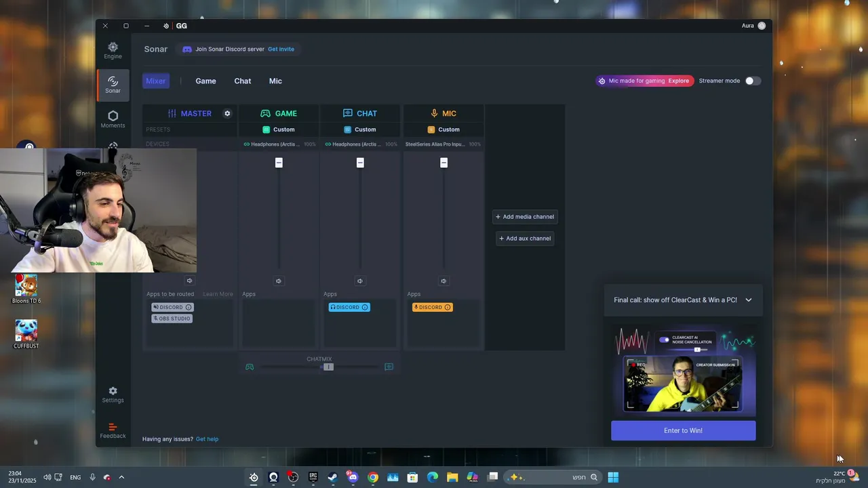Viewport: 868px width, 488px height.
Task: Open File Explorer from the taskbar
Action: pyautogui.click(x=452, y=477)
